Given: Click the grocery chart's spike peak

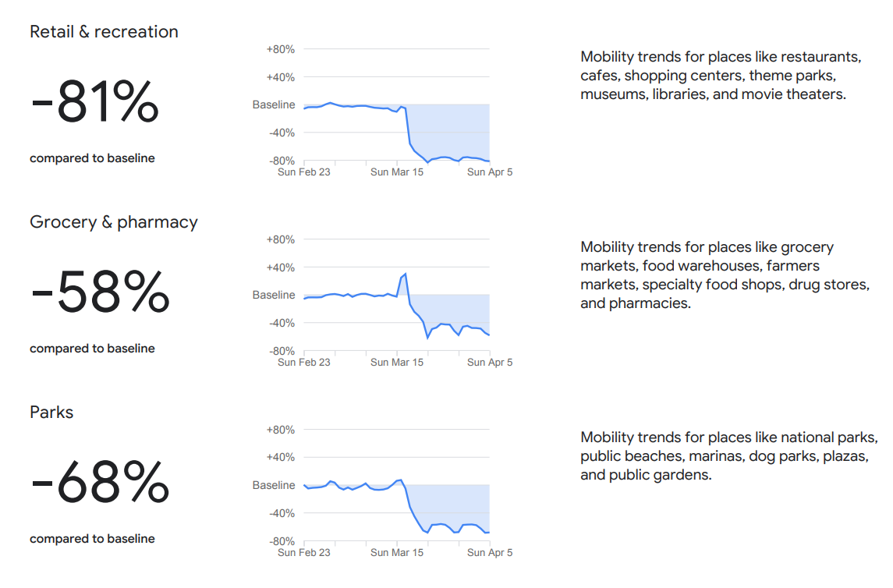Looking at the screenshot, I should click(x=406, y=275).
